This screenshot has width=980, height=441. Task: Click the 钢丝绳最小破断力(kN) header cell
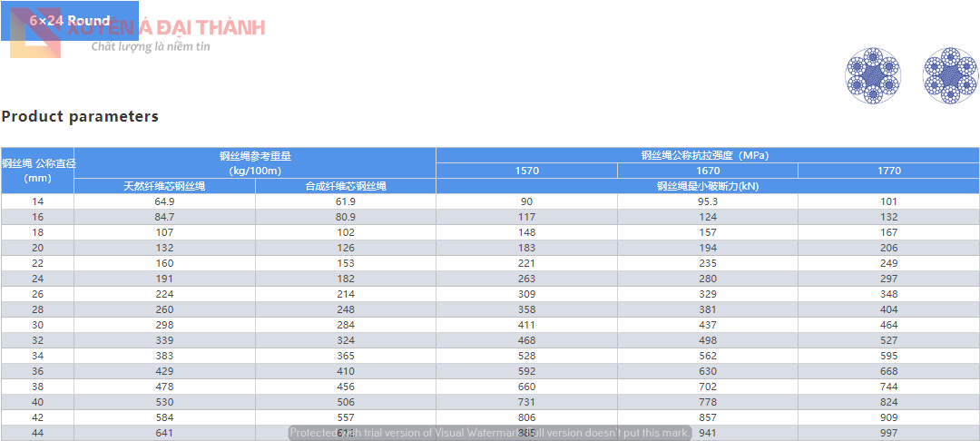707,186
